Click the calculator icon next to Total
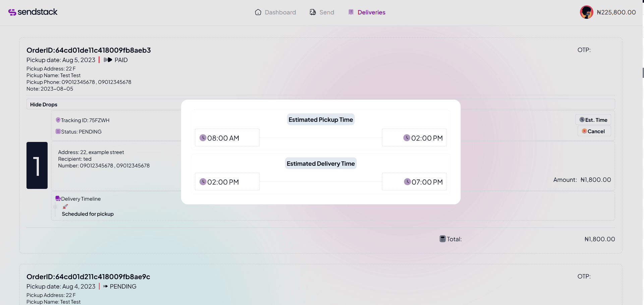The height and width of the screenshot is (305, 644). coord(443,239)
